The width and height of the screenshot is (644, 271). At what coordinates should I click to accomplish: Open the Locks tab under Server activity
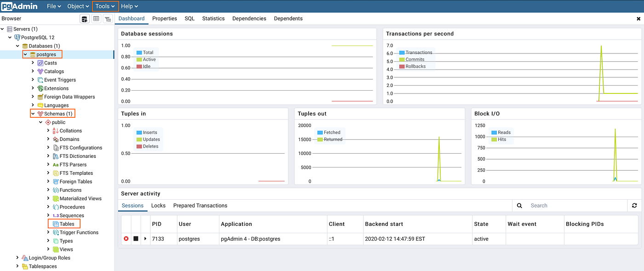click(x=158, y=206)
